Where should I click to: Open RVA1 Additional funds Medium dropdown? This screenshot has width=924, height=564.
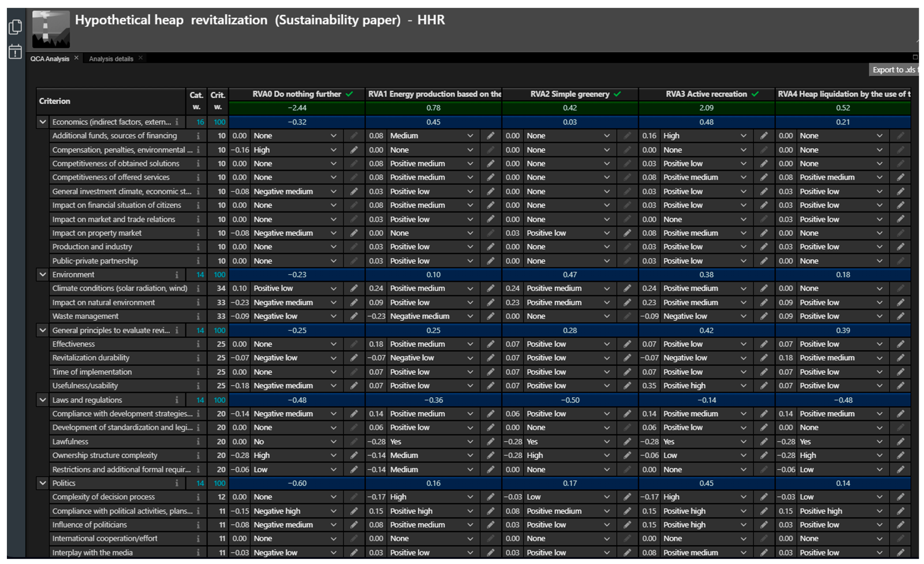[x=470, y=136]
